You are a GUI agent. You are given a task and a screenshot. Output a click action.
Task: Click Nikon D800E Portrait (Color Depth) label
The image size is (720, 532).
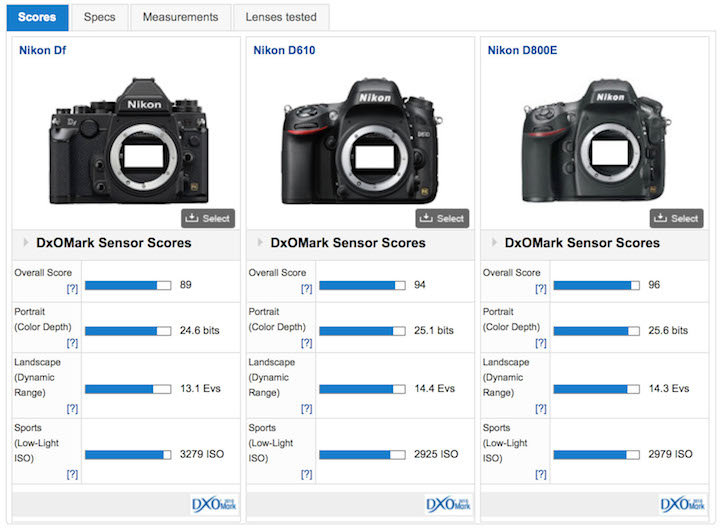511,319
